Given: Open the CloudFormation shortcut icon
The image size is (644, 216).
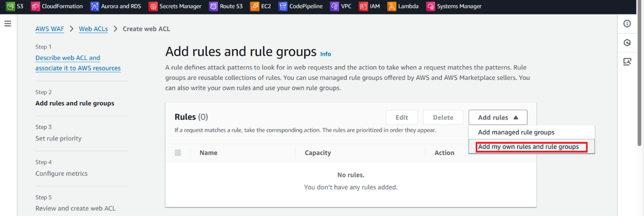Looking at the screenshot, I should pyautogui.click(x=35, y=7).
